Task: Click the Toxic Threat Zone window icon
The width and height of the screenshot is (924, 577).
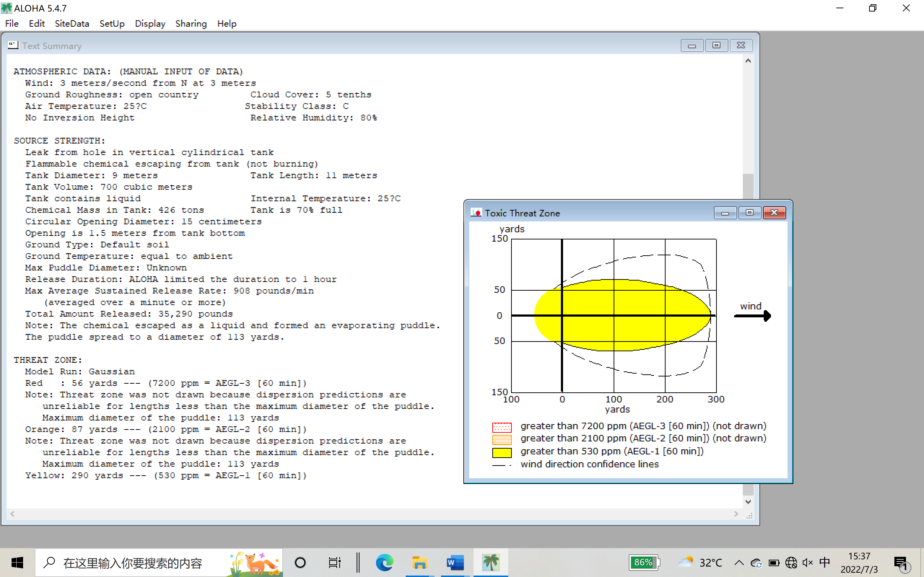Action: click(x=476, y=213)
